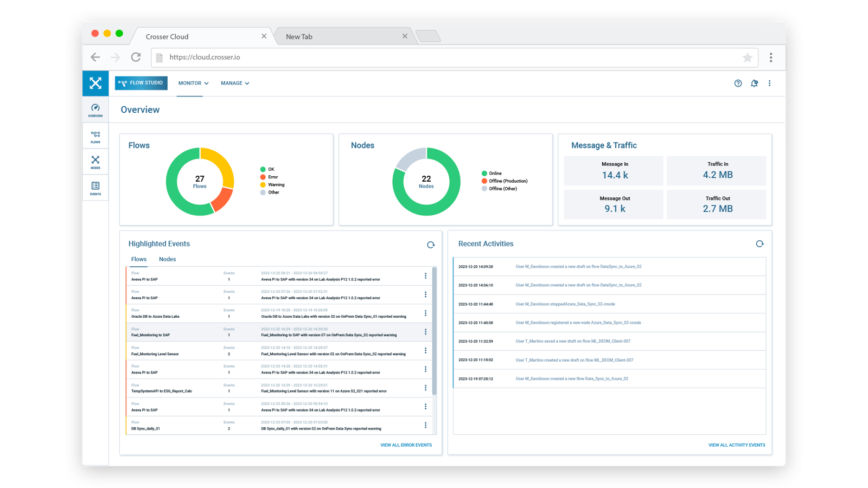The height and width of the screenshot is (488, 868).
Task: Select the Flows icon in the left sidebar
Action: coord(95,136)
